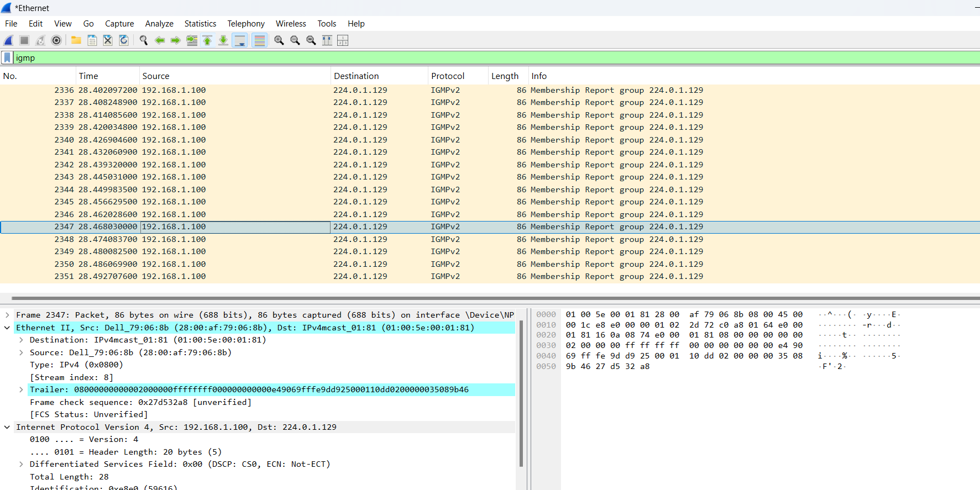The image size is (980, 490).
Task: Open the Tools menu
Action: coord(327,24)
